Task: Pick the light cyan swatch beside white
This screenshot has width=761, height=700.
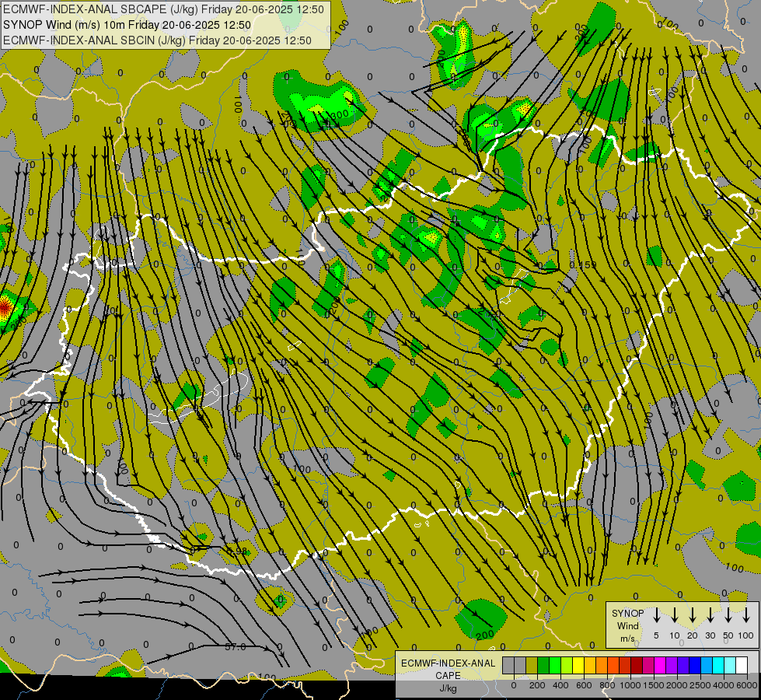Action: coord(730,665)
